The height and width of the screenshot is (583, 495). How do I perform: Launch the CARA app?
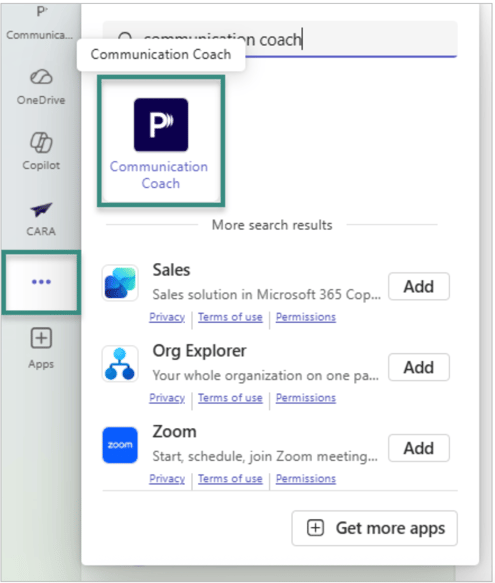click(41, 219)
